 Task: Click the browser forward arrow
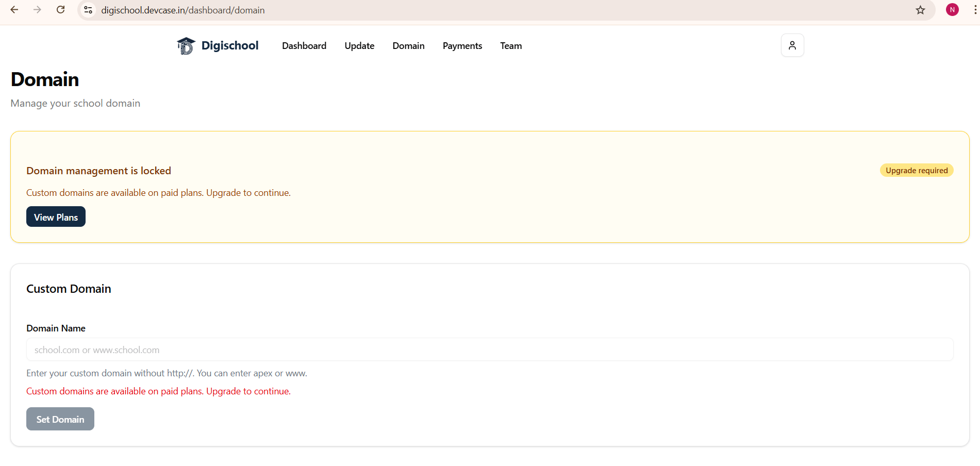pyautogui.click(x=37, y=9)
